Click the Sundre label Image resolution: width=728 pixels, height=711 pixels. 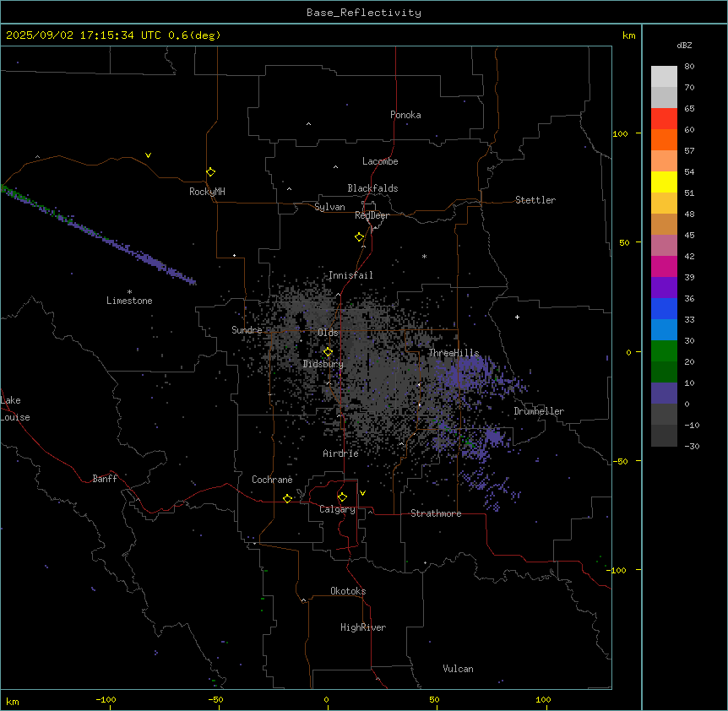pos(247,330)
